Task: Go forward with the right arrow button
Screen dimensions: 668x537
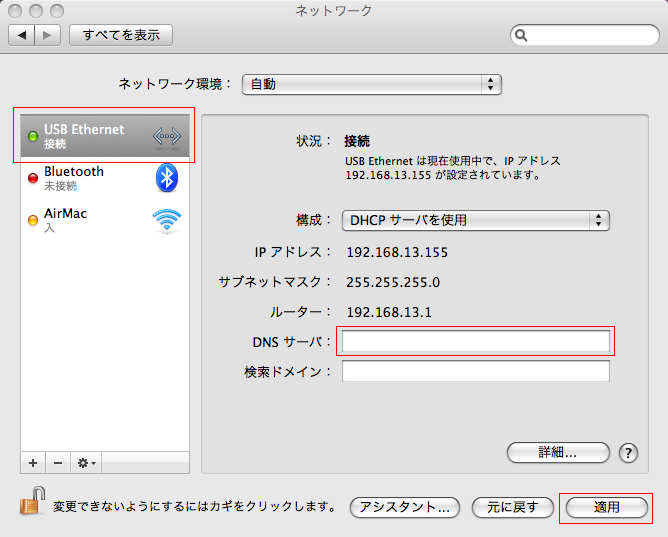Action: (47, 35)
